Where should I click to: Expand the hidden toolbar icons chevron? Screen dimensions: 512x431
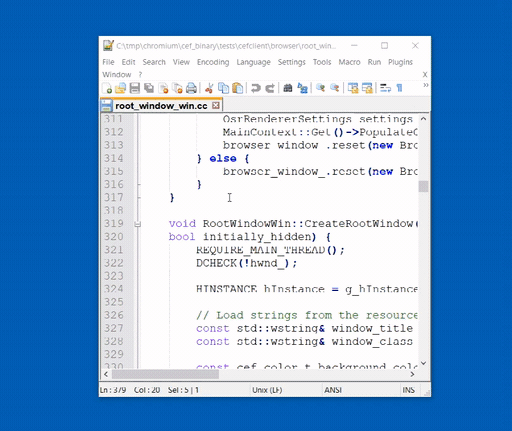pyautogui.click(x=425, y=85)
